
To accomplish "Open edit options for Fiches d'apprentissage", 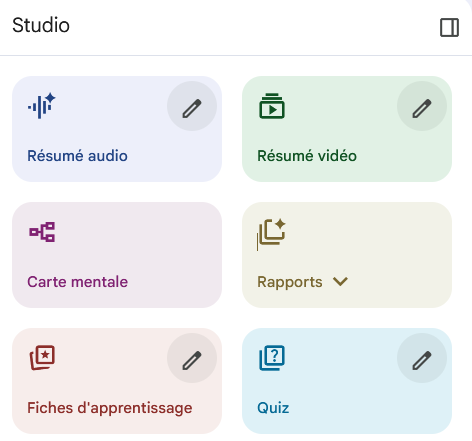I will [x=192, y=358].
